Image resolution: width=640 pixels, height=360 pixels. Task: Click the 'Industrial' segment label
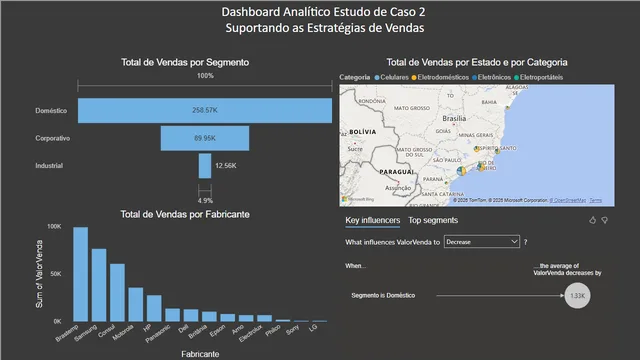coord(49,166)
